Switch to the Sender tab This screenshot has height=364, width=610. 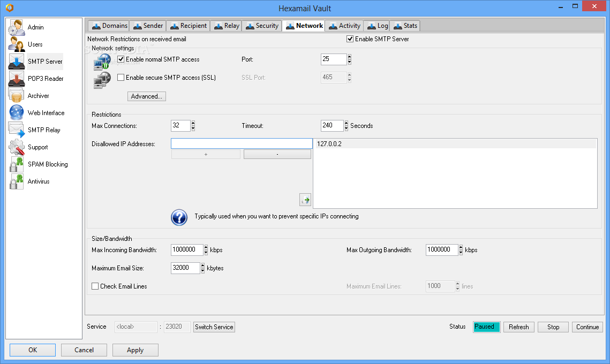point(148,26)
